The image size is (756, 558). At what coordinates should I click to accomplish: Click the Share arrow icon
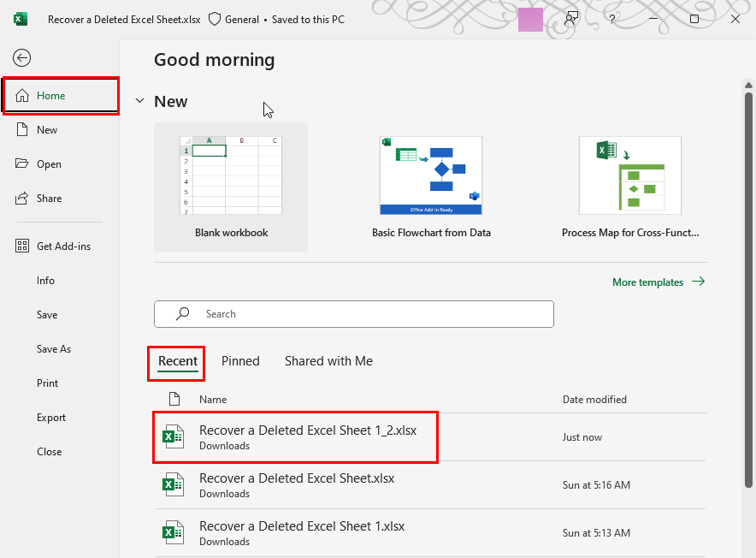click(x=21, y=198)
